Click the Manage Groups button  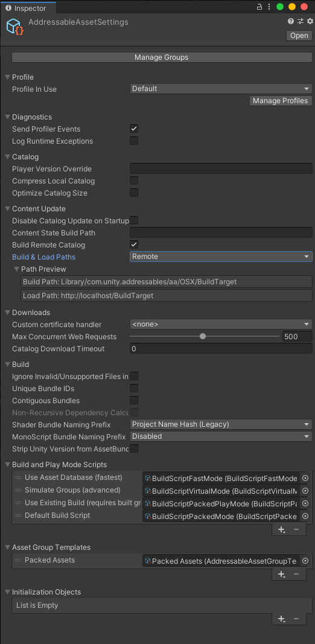pyautogui.click(x=161, y=57)
